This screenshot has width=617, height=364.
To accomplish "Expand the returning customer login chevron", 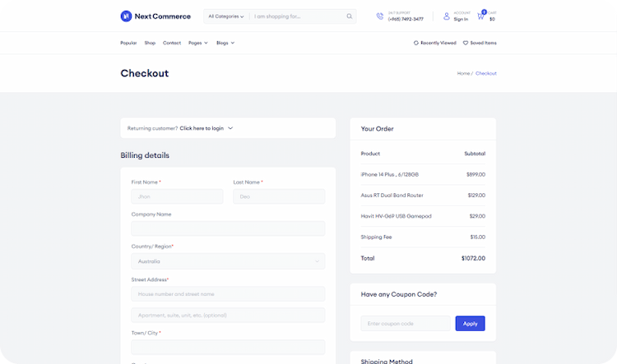I will coord(230,128).
